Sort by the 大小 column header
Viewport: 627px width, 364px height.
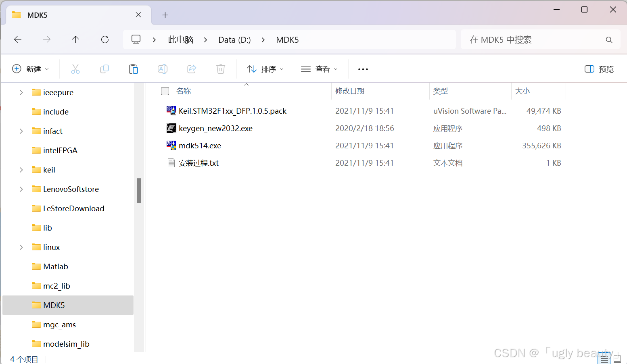click(522, 91)
